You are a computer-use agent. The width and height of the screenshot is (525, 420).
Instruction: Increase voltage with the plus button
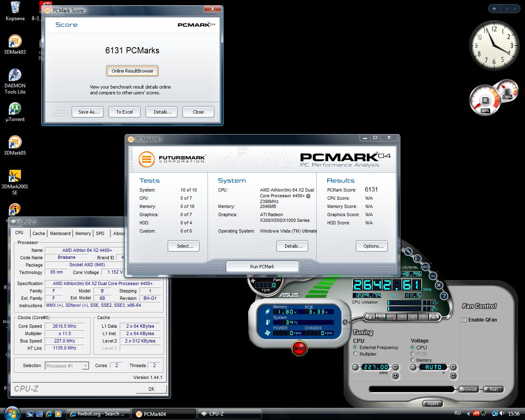click(x=453, y=367)
